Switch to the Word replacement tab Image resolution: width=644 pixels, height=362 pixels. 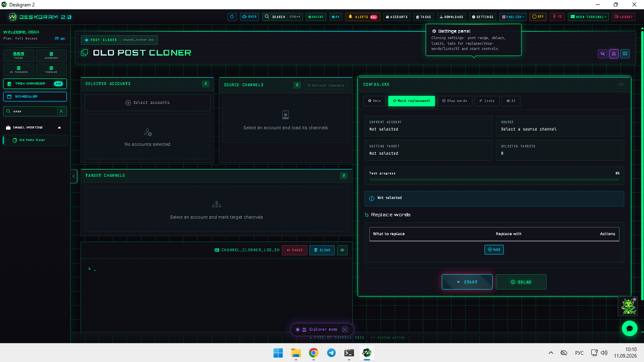coord(412,101)
